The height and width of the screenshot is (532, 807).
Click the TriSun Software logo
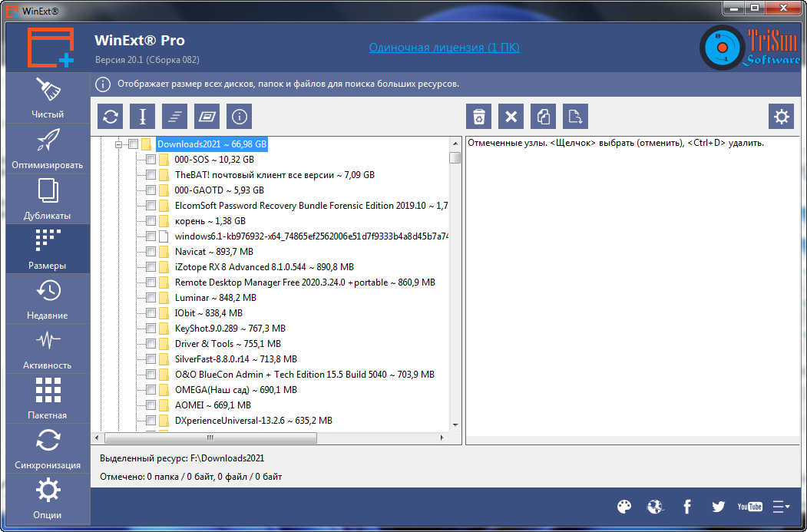coord(750,48)
